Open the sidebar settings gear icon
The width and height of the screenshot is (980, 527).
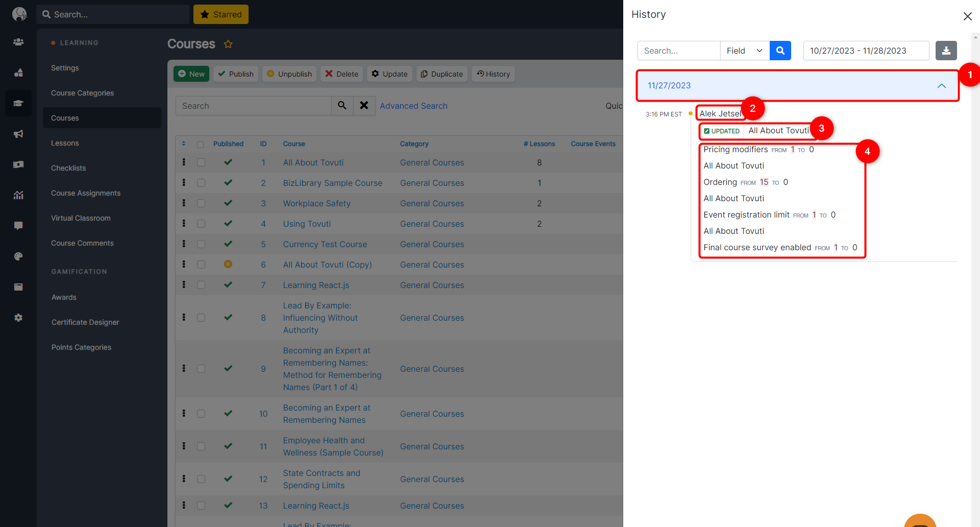coord(18,318)
